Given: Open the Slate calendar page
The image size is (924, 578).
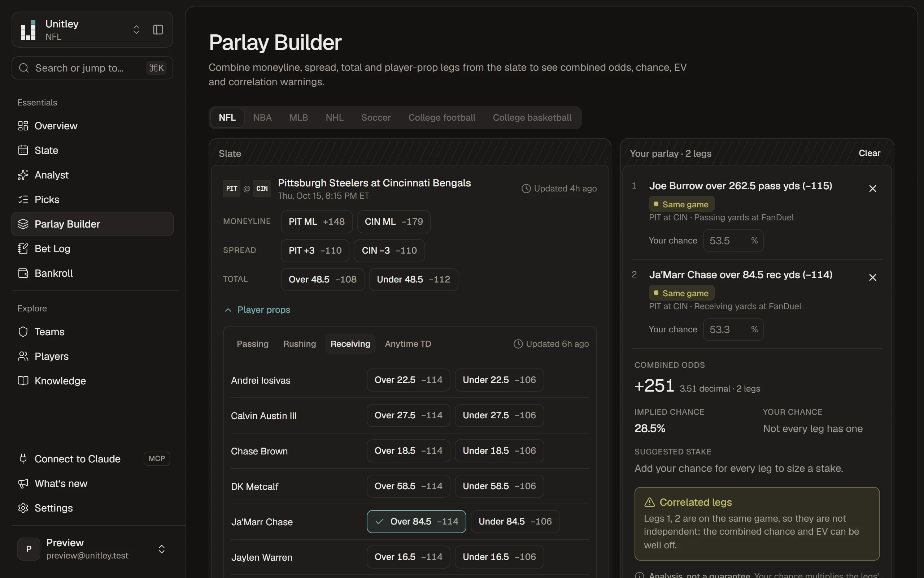Looking at the screenshot, I should pos(92,150).
